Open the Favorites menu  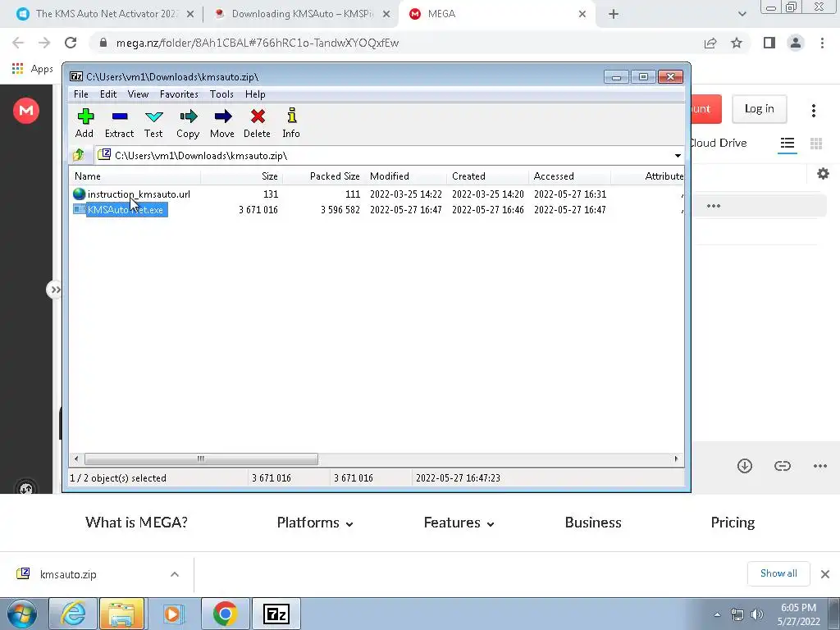coord(179,94)
